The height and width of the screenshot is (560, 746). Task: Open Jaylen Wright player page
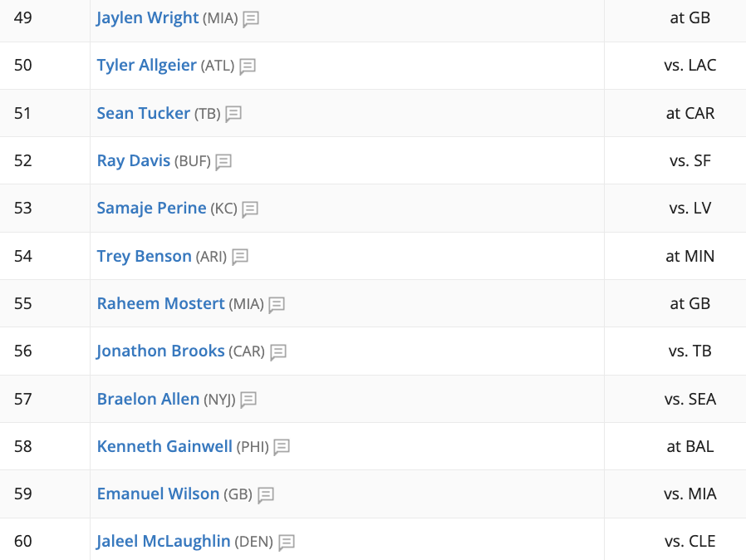pos(148,18)
